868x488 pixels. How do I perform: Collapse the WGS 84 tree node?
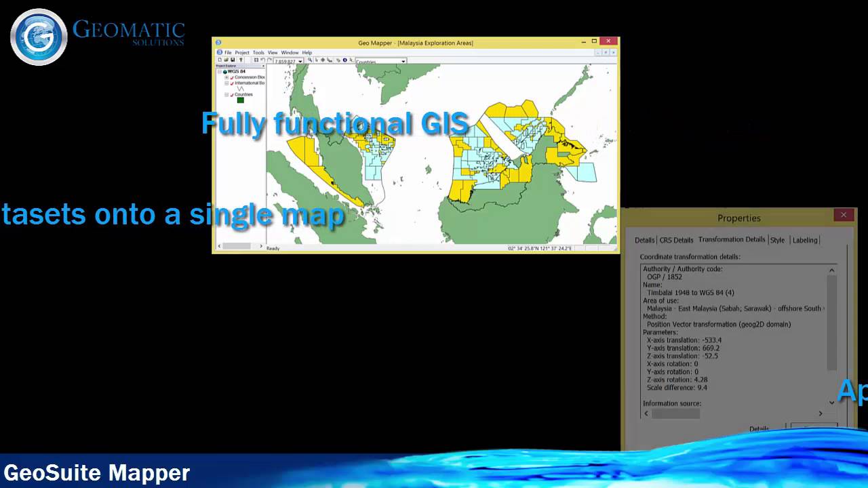[220, 72]
